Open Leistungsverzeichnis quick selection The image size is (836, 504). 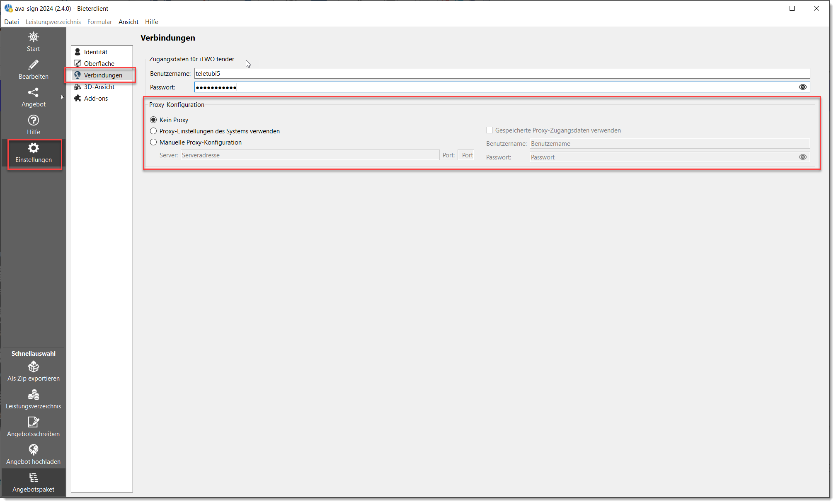tap(33, 400)
